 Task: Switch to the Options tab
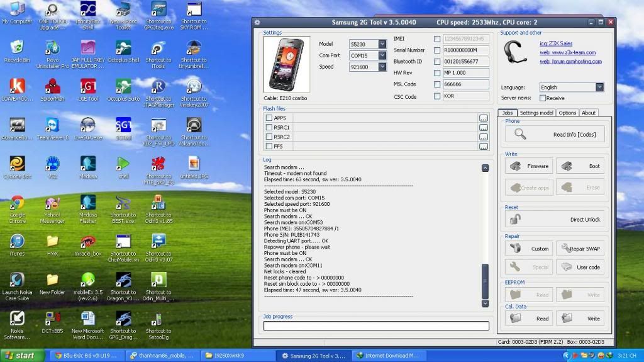(x=567, y=113)
